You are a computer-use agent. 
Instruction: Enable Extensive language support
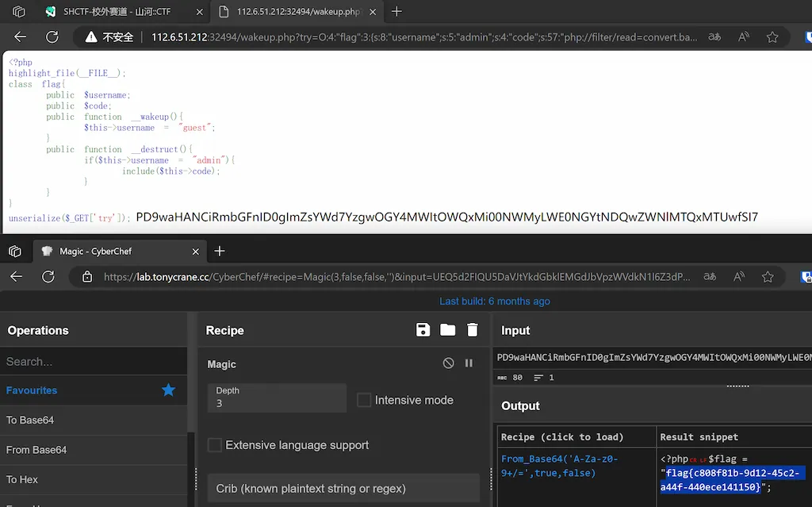213,445
